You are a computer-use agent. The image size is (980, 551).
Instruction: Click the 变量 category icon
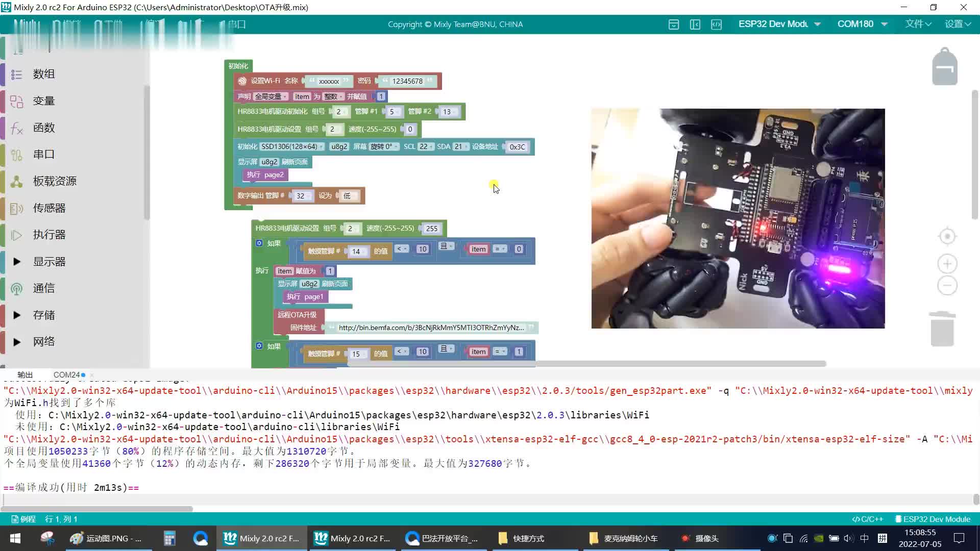point(16,102)
